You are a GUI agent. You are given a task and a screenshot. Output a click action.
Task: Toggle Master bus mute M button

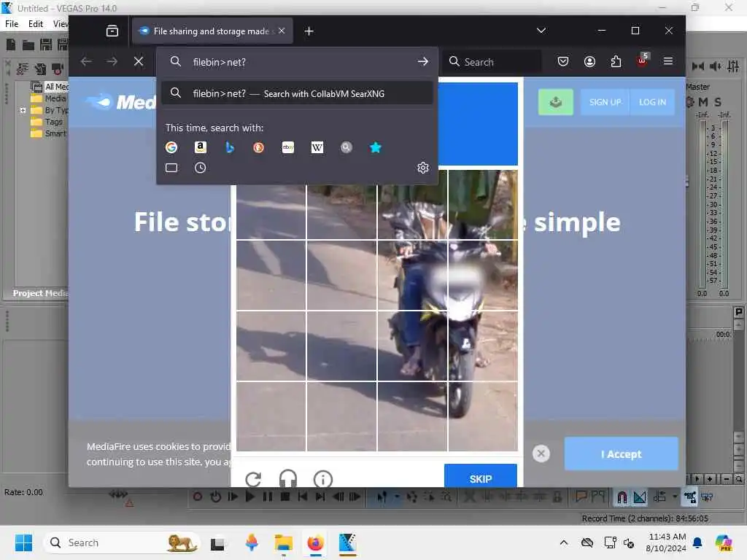tap(703, 102)
